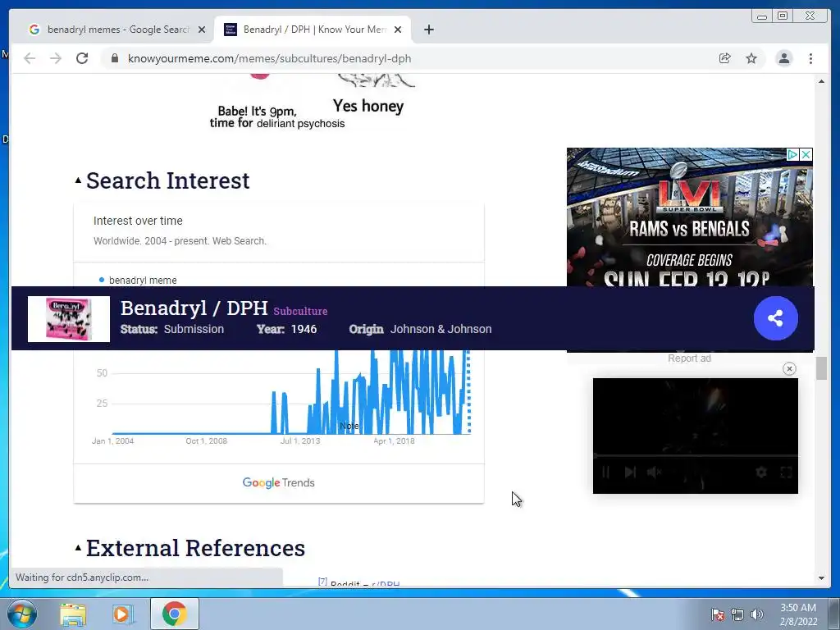Open the Chrome three-dot menu
The width and height of the screenshot is (840, 630).
[x=810, y=58]
